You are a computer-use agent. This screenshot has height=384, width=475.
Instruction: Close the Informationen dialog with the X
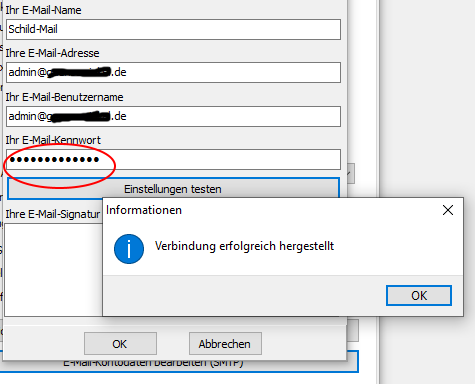tap(448, 210)
